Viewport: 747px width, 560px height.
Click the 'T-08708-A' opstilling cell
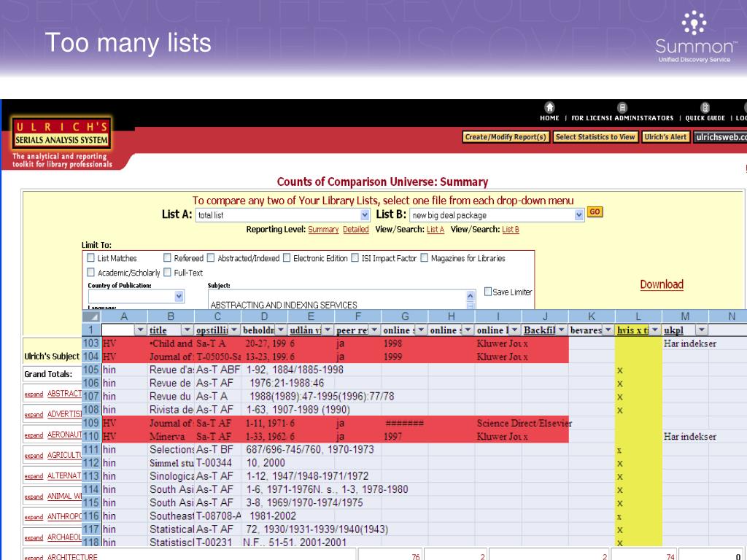click(218, 516)
